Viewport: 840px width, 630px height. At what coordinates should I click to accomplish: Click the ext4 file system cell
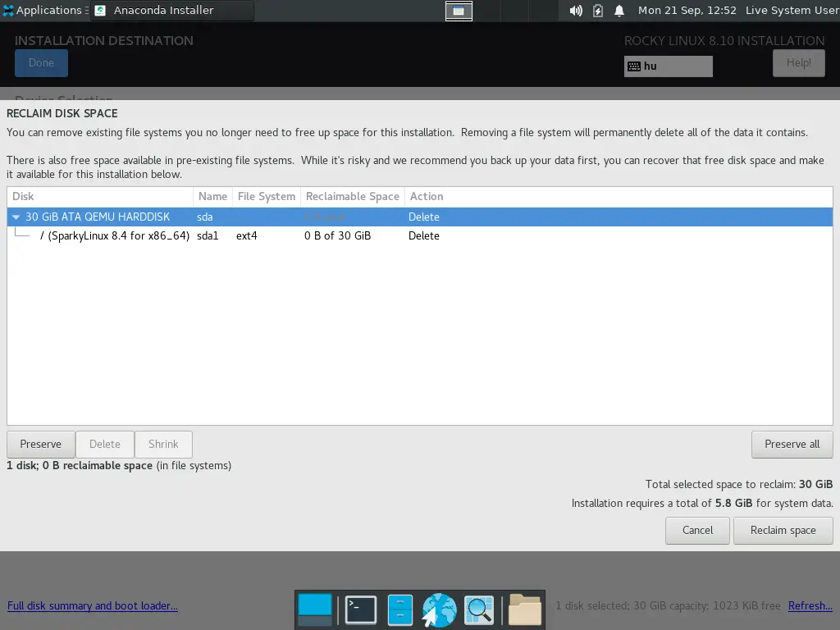pos(246,235)
